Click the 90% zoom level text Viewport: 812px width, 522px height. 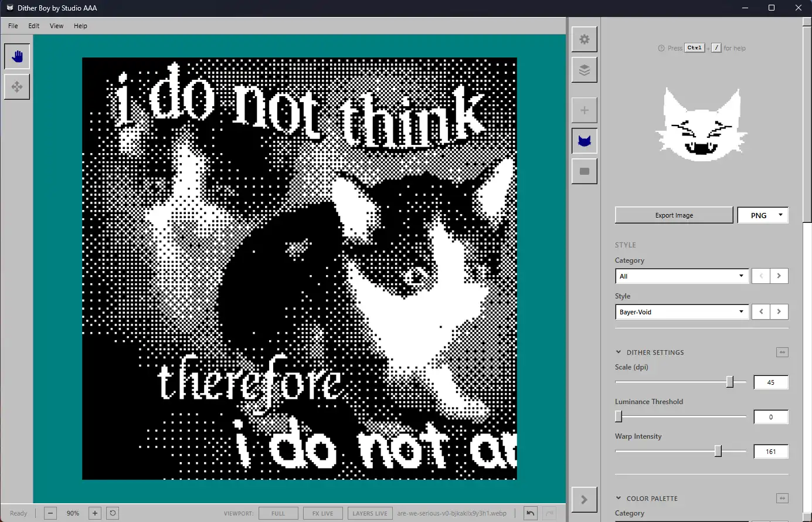73,513
